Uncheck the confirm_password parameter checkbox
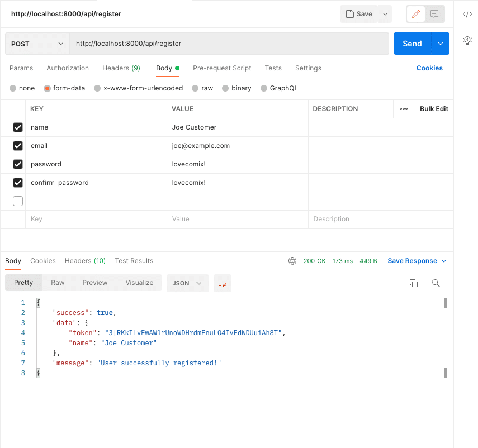This screenshot has height=448, width=478. (18, 183)
